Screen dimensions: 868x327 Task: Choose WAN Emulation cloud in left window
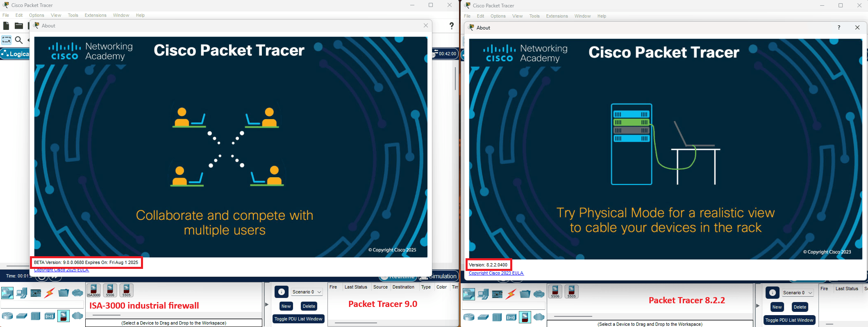point(77,316)
